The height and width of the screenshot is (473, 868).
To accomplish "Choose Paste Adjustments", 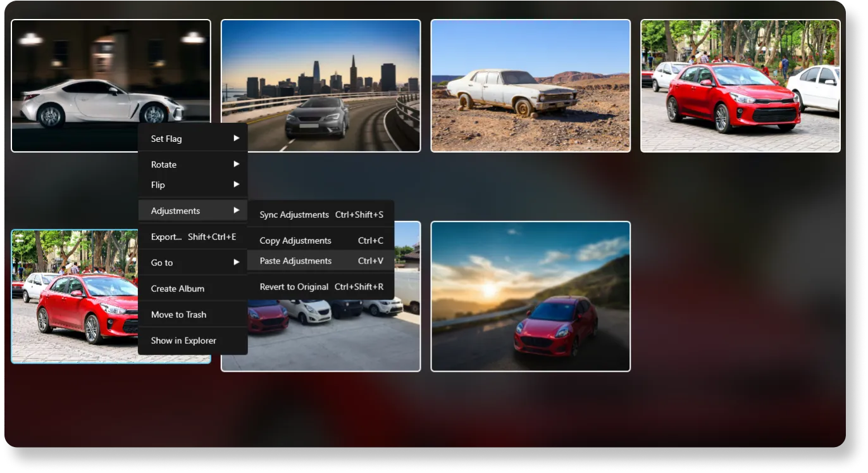I will (321, 261).
